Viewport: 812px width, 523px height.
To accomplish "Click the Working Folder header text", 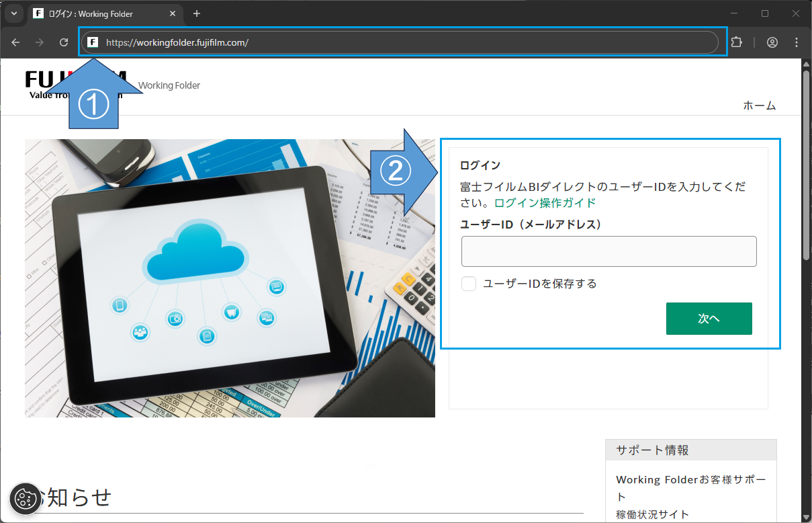I will tap(169, 85).
